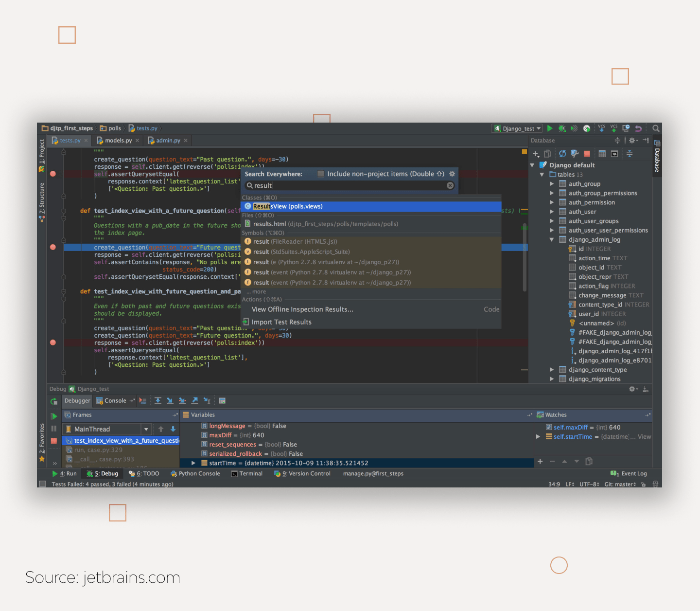Screen dimensions: 700x611
Task: Rerun Django_test via the debug rerun icon
Action: coord(54,401)
